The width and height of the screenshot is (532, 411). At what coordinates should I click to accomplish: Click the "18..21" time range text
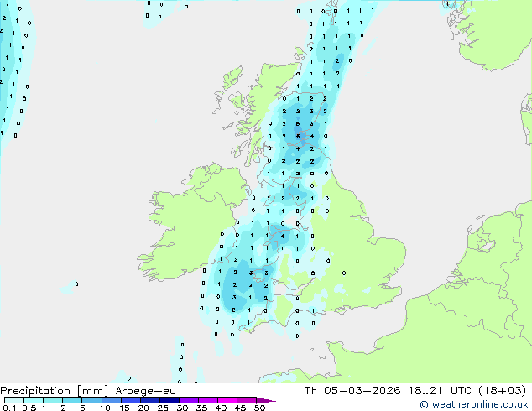pyautogui.click(x=425, y=391)
